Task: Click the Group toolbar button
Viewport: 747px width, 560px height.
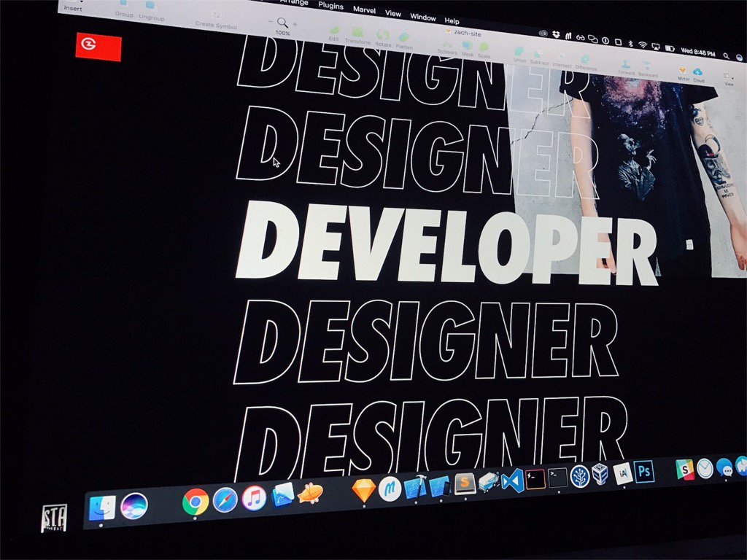Action: 124,9
